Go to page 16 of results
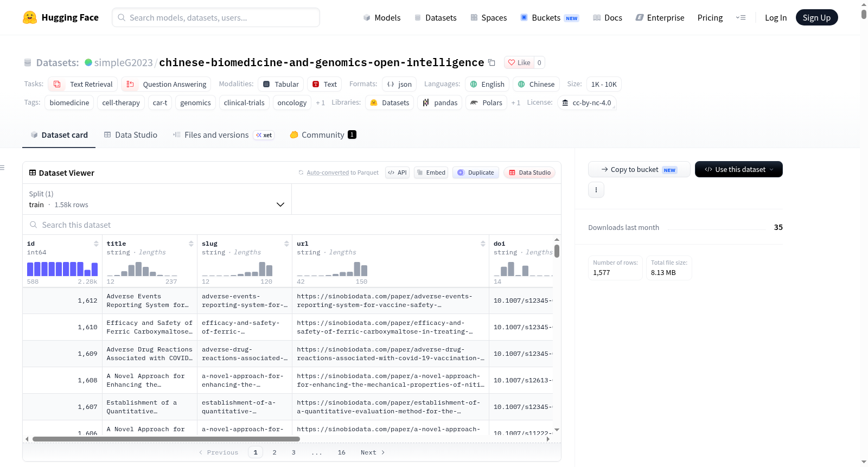The width and height of the screenshot is (868, 467). pos(341,452)
